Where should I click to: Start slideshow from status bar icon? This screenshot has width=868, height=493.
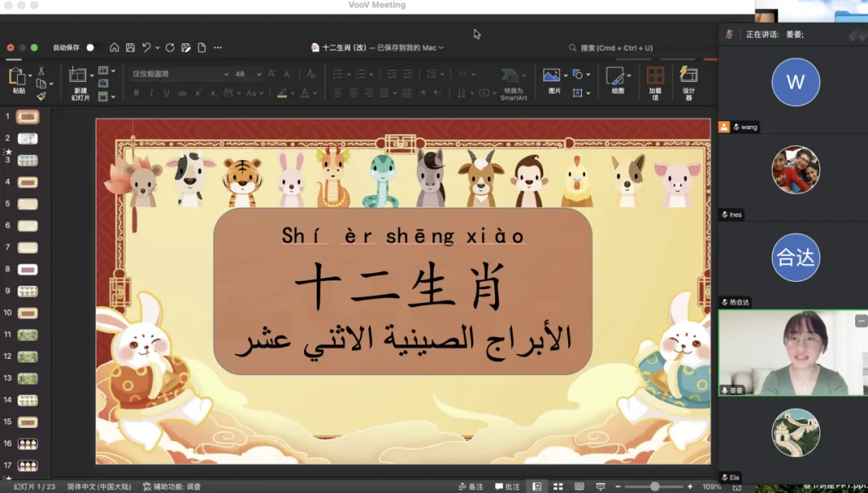tap(600, 487)
